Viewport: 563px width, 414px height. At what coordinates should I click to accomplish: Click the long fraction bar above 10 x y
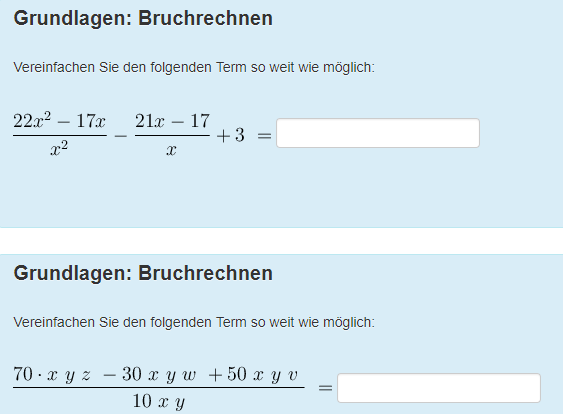pyautogui.click(x=159, y=387)
